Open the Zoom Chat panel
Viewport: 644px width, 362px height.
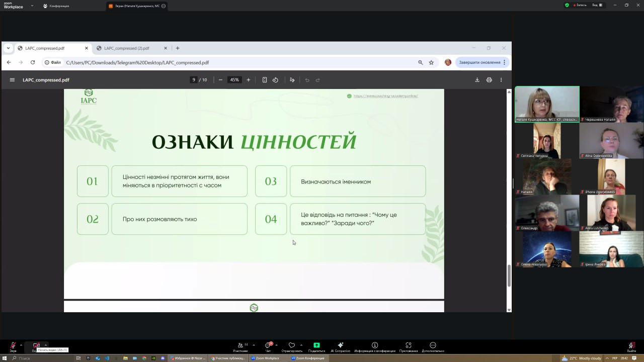click(268, 345)
